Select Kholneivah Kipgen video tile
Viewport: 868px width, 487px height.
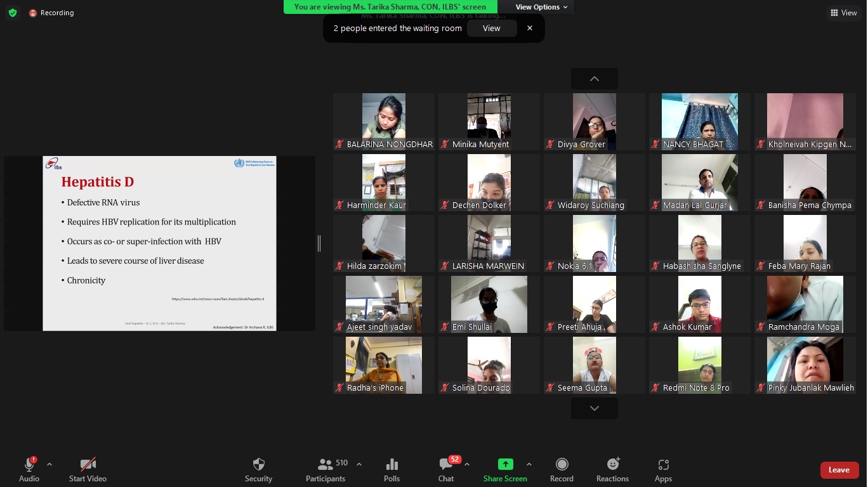(x=805, y=122)
